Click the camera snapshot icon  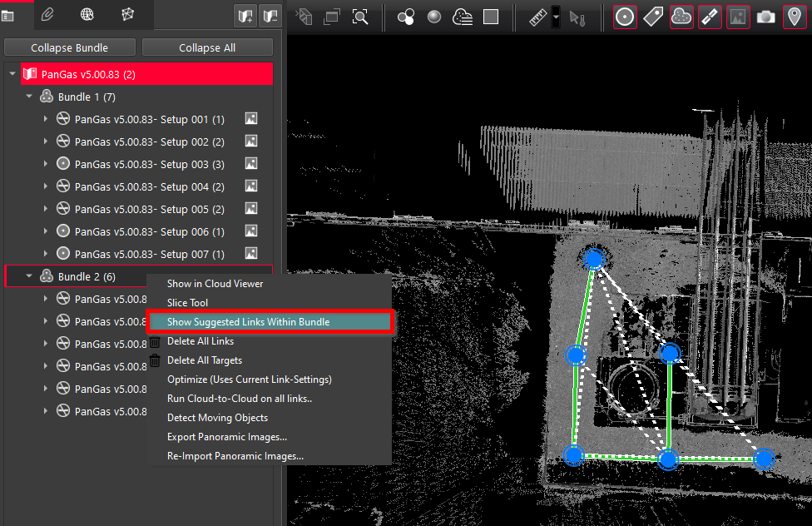click(x=765, y=17)
